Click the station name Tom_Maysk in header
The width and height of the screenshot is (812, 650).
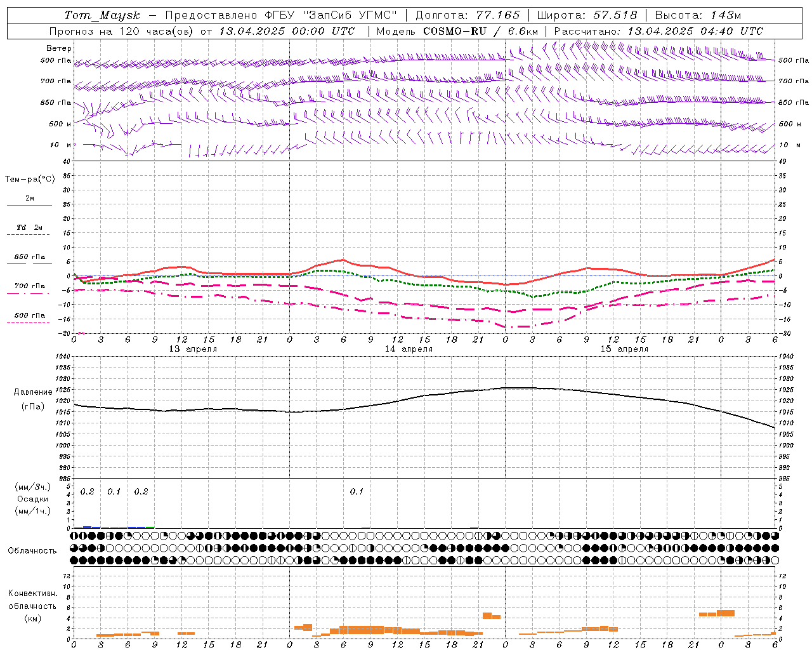pos(102,15)
